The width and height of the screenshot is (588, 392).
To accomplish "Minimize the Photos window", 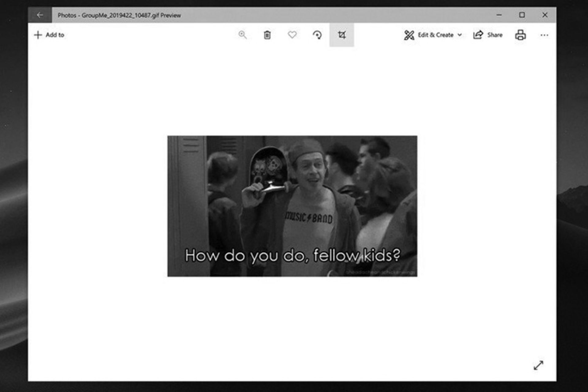I will tap(499, 15).
